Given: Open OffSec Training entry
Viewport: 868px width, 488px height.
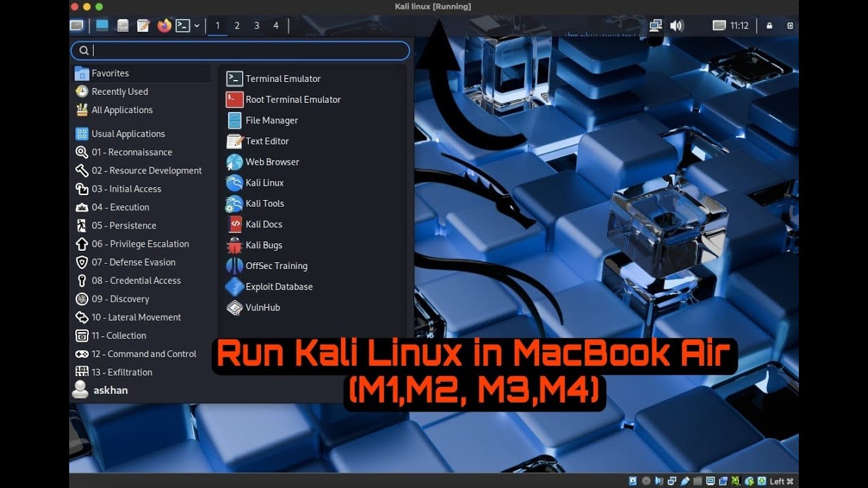Looking at the screenshot, I should (x=267, y=266).
